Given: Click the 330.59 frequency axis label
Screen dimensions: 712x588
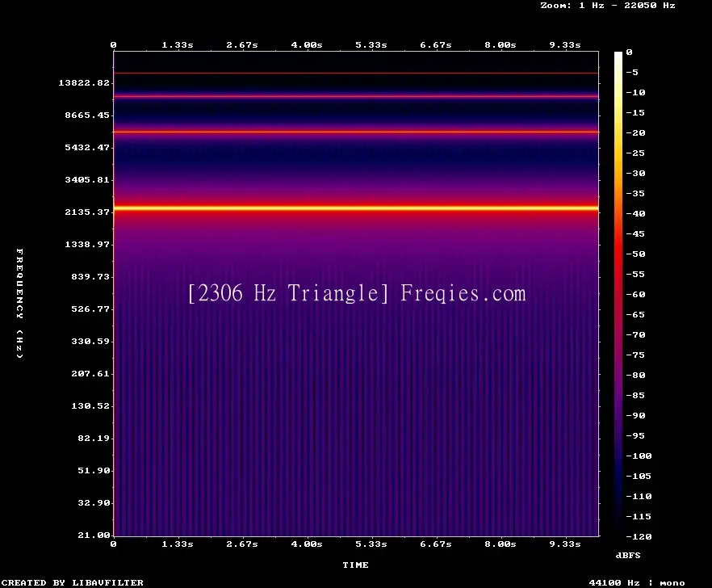Looking at the screenshot, I should coord(90,342).
